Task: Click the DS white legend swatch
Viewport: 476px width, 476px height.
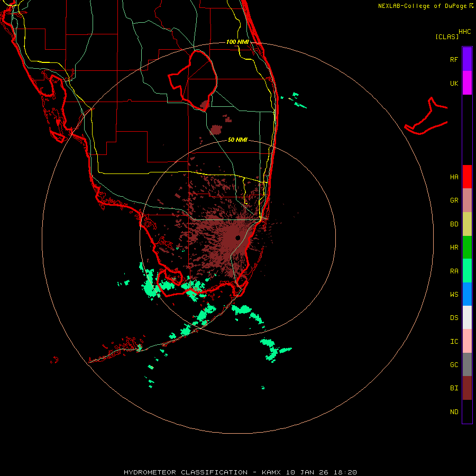Action: coord(467,317)
